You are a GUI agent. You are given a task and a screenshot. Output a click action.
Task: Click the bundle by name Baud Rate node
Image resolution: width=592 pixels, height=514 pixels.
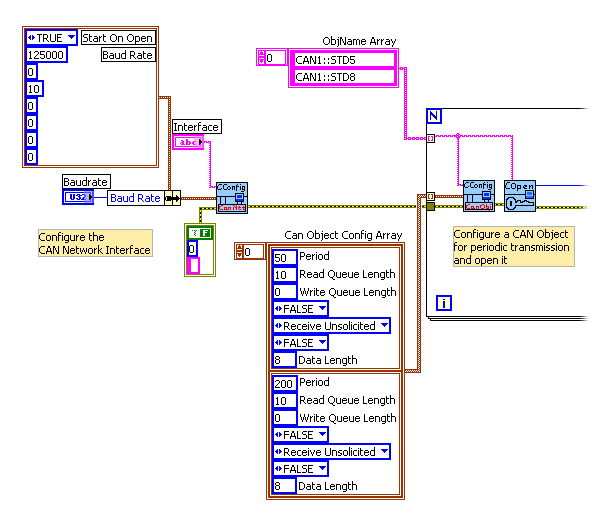point(144,198)
